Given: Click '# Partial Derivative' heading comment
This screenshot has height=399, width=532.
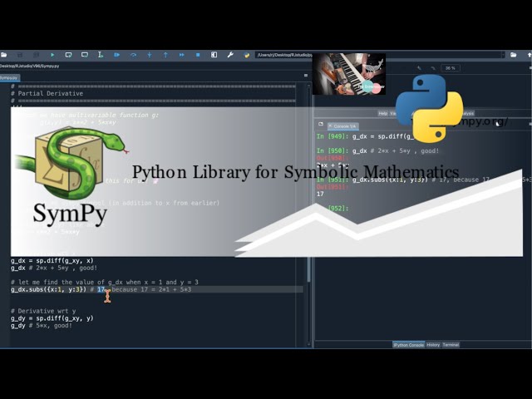Looking at the screenshot, I should point(47,93).
